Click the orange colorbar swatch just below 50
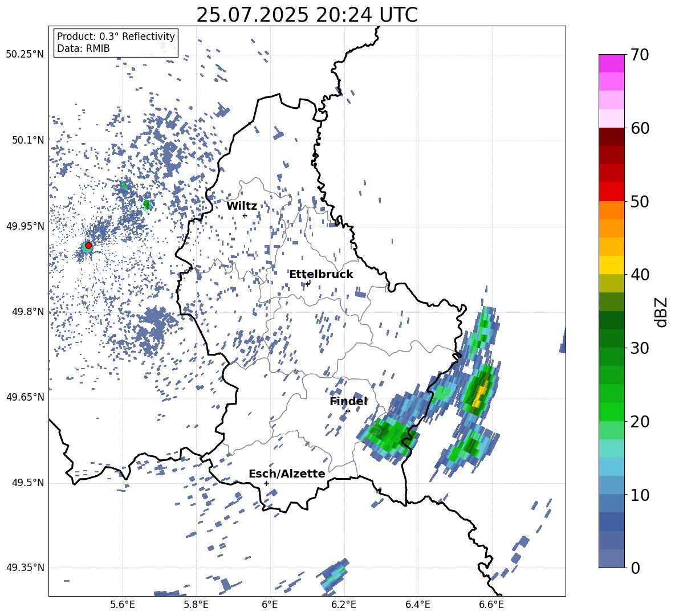Screen dimensions: 675x616 (611, 210)
